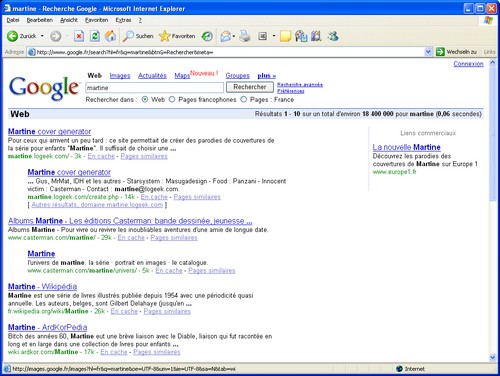Open the History (Verlauf) toolbar icon

207,36
